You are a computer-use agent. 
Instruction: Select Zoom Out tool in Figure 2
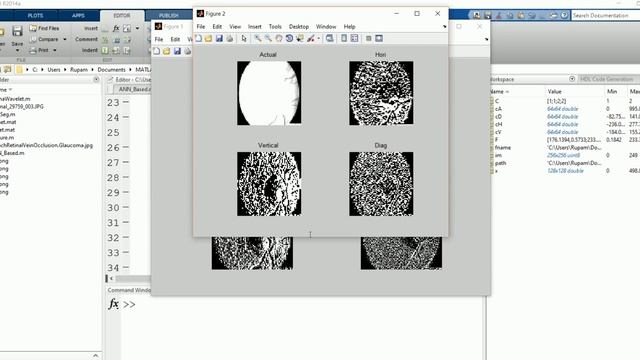click(268, 38)
